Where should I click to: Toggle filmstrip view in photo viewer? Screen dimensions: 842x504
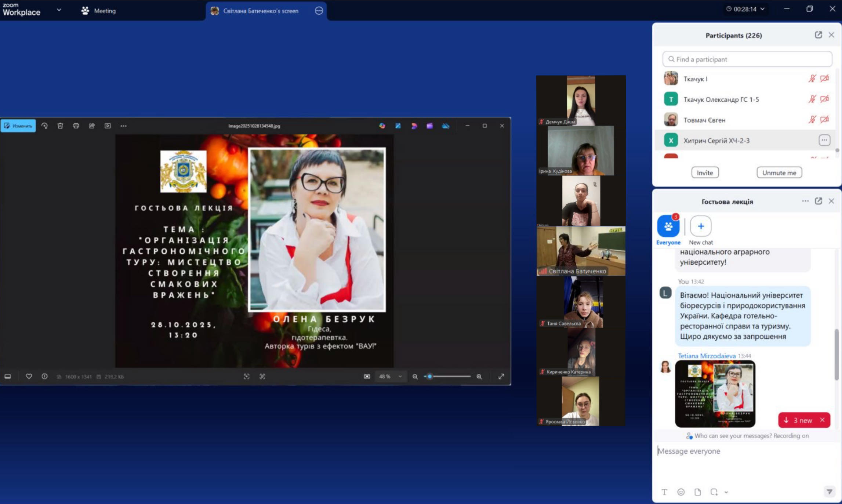8,376
